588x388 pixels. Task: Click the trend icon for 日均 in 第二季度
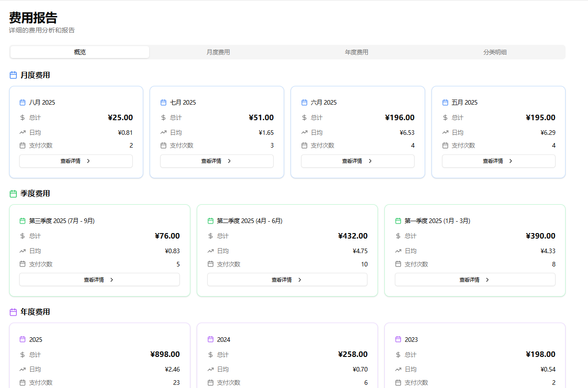click(210, 251)
